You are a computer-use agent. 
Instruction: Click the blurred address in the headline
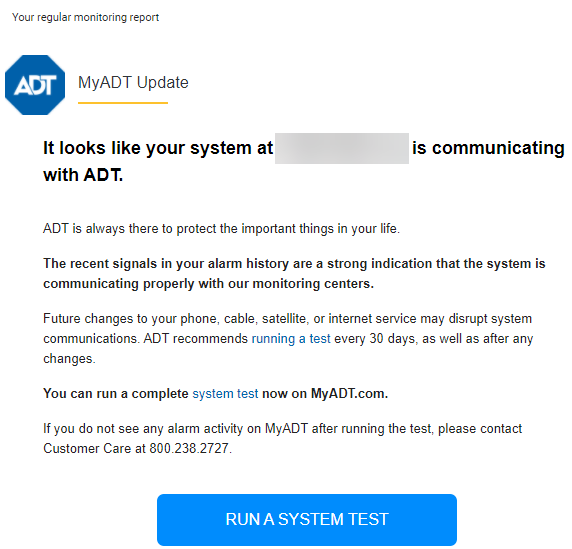342,148
